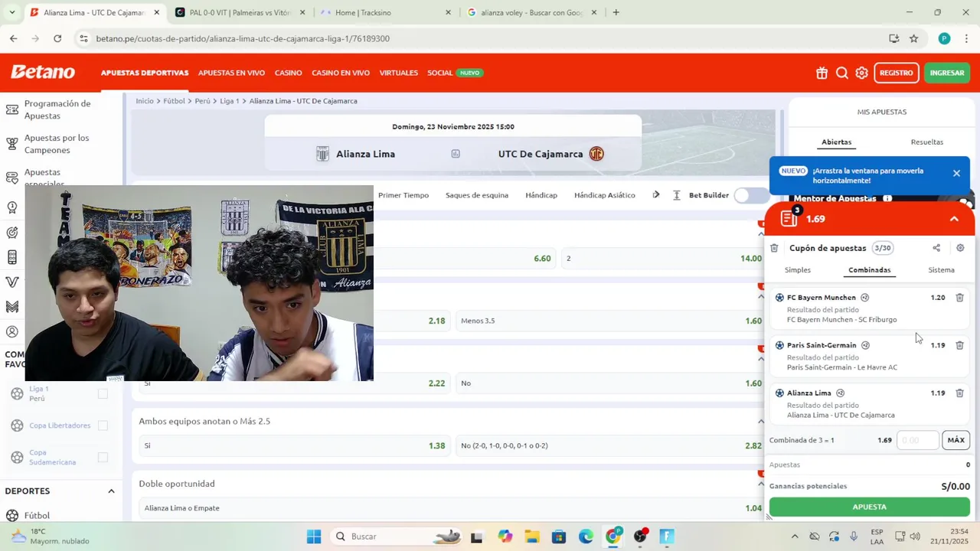Collapse the DEPORTES sidebar section
980x551 pixels.
[x=111, y=491]
